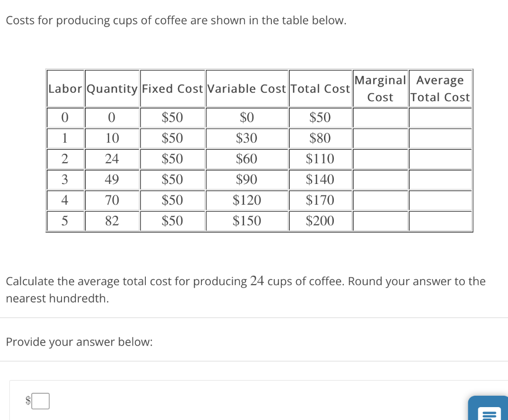
Task: Click the dollar sign answer input box
Action: click(41, 401)
